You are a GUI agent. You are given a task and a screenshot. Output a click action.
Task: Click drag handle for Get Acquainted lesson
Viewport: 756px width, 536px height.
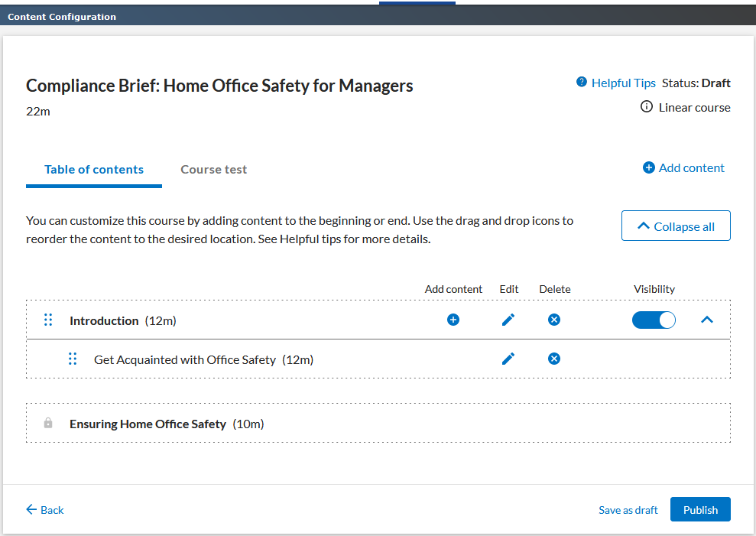pos(73,359)
